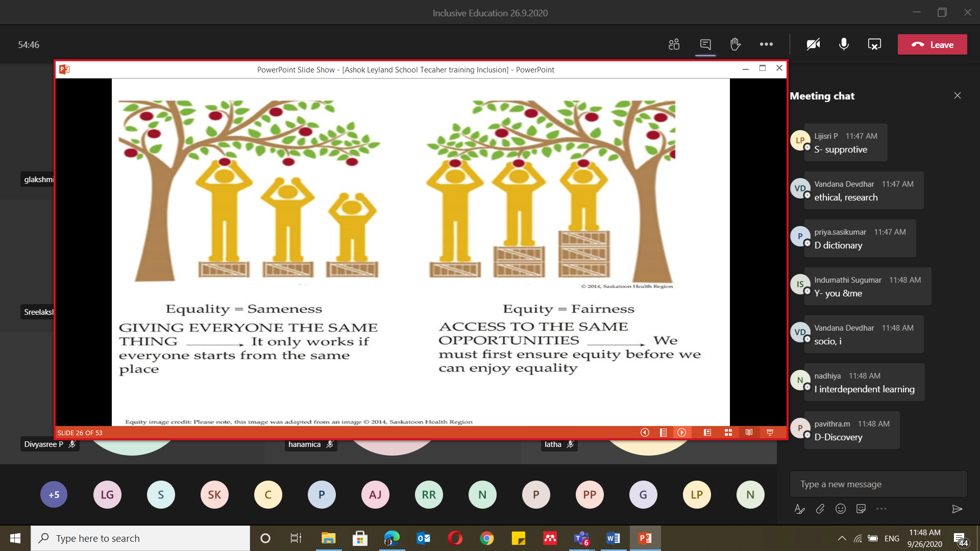Open More actions ellipsis menu
The image size is (980, 551).
(x=766, y=44)
